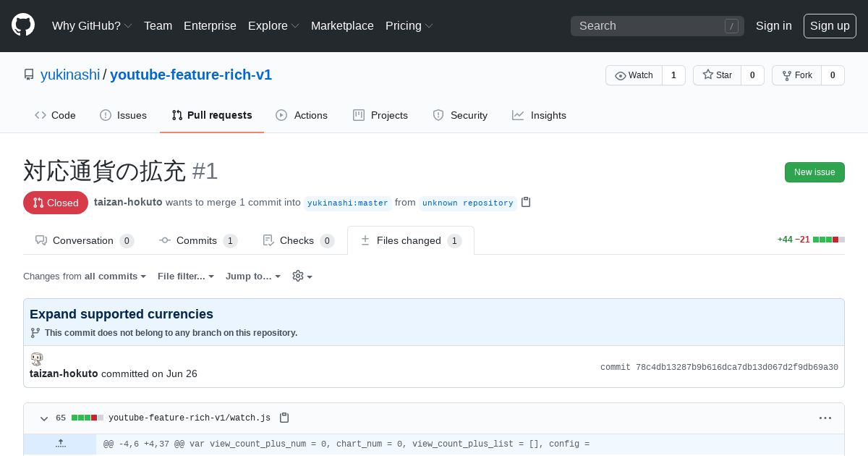Open the unknown repository branch label
This screenshot has width=868, height=456.
[x=468, y=203]
